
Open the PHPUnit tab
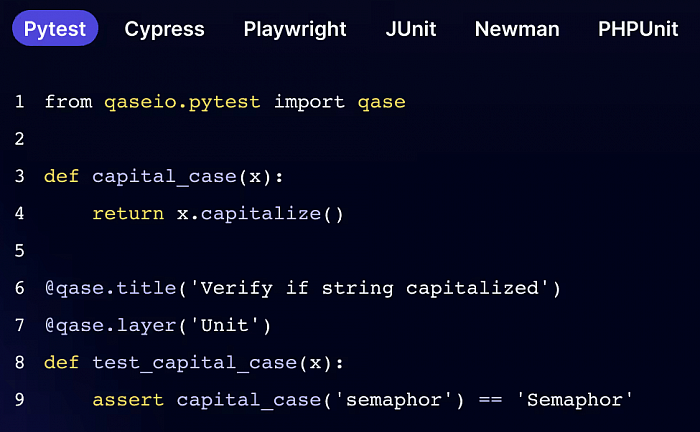pos(638,29)
